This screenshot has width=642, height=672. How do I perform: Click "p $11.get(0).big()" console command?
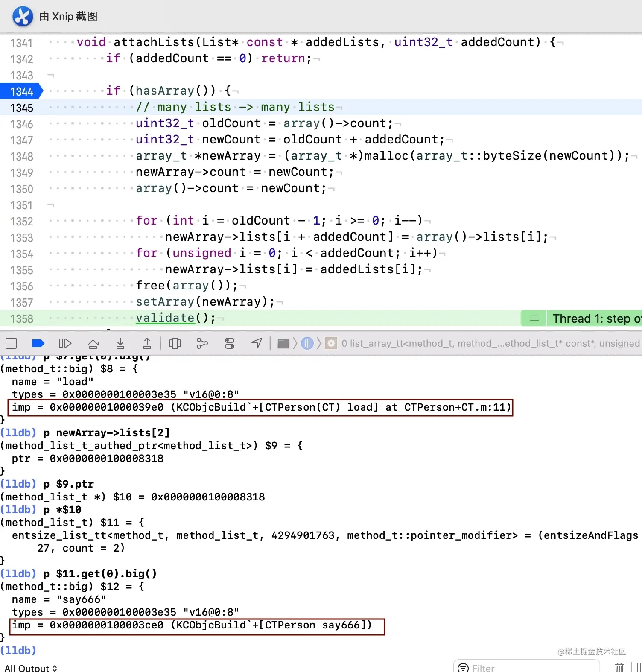click(x=100, y=574)
